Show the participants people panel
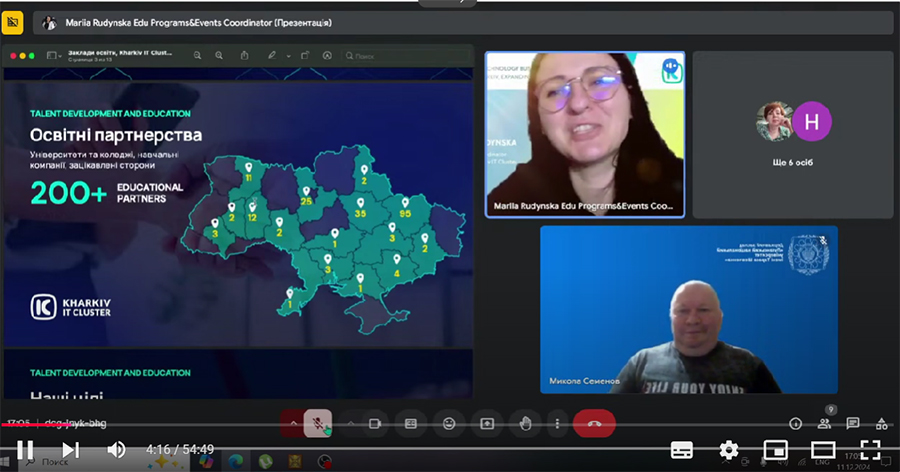 (824, 424)
